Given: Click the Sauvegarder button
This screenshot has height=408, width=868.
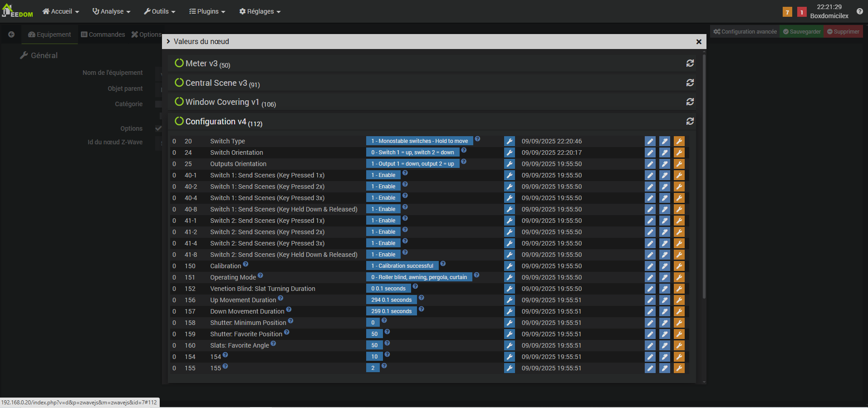Looking at the screenshot, I should [801, 32].
